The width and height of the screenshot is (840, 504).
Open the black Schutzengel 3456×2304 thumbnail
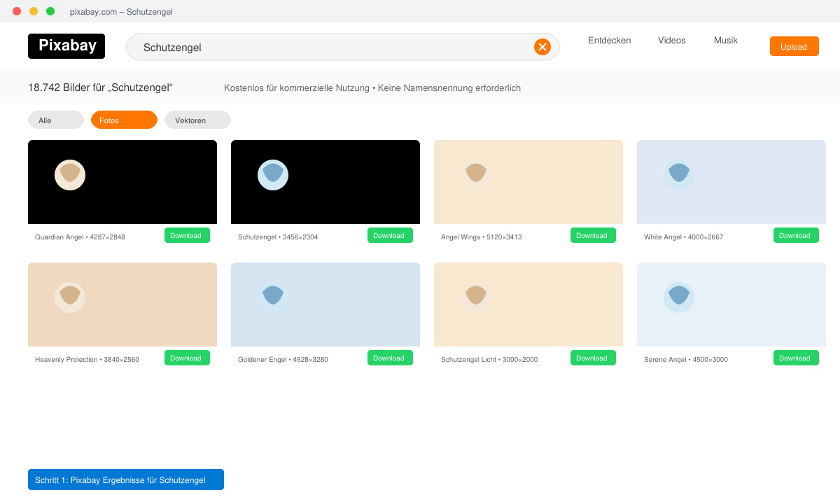[325, 182]
